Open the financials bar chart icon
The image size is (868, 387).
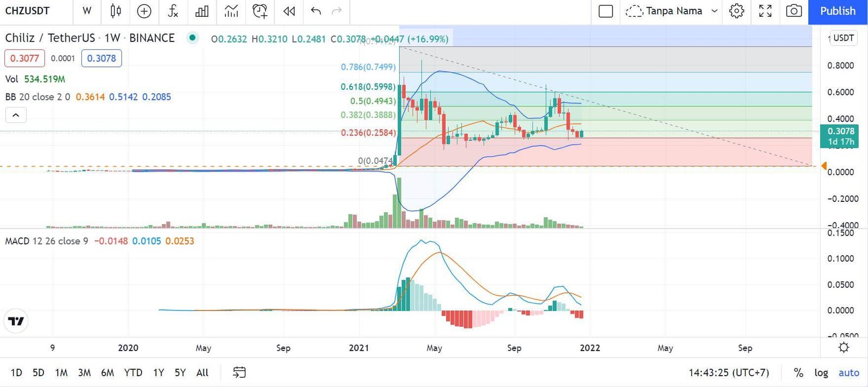click(x=202, y=11)
